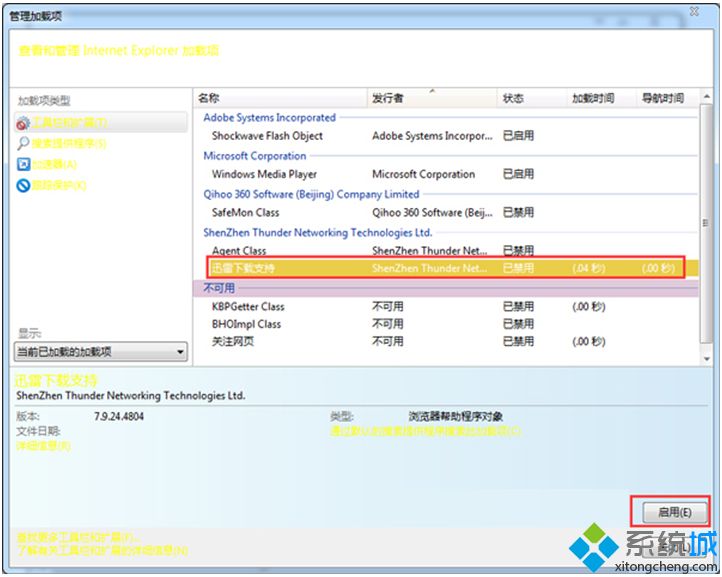Viewport: 722px width, 577px height.
Task: Select the KBPGetter Class row
Action: 446,307
